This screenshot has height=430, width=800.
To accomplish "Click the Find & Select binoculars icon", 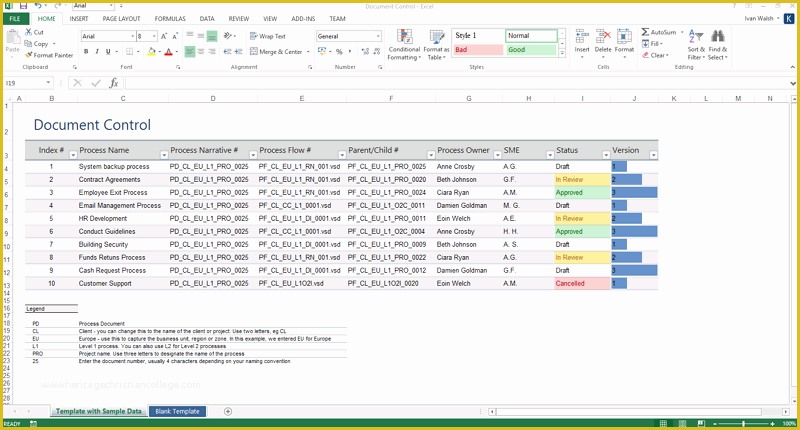I will click(717, 37).
